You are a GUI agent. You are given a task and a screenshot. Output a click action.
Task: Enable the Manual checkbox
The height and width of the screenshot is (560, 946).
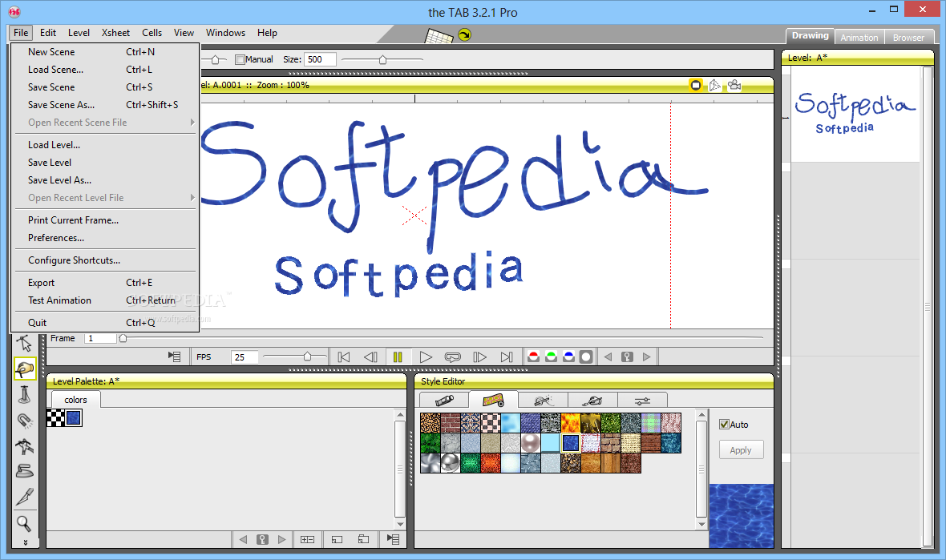click(x=240, y=59)
